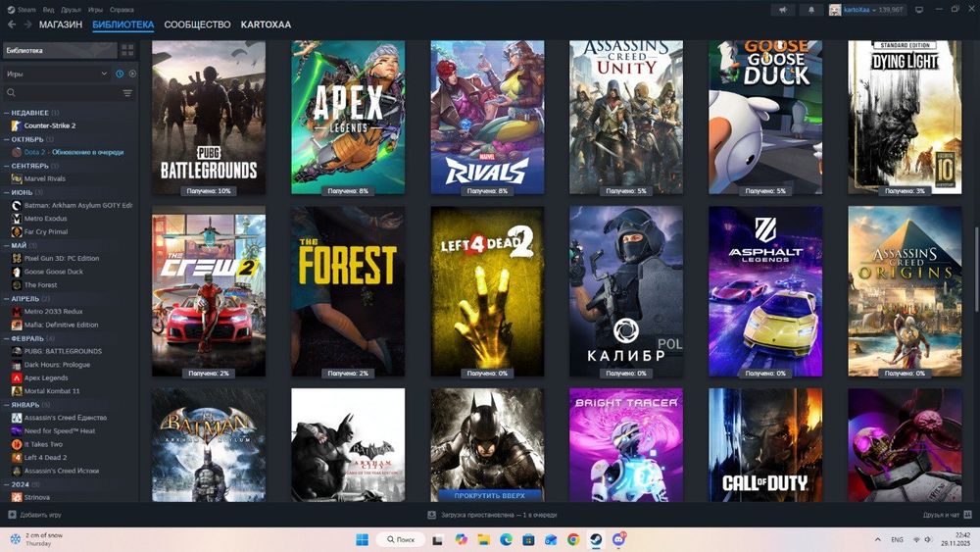This screenshot has width=980, height=552.
Task: Go to БИБЛИОТЕКА tab
Action: 123,25
